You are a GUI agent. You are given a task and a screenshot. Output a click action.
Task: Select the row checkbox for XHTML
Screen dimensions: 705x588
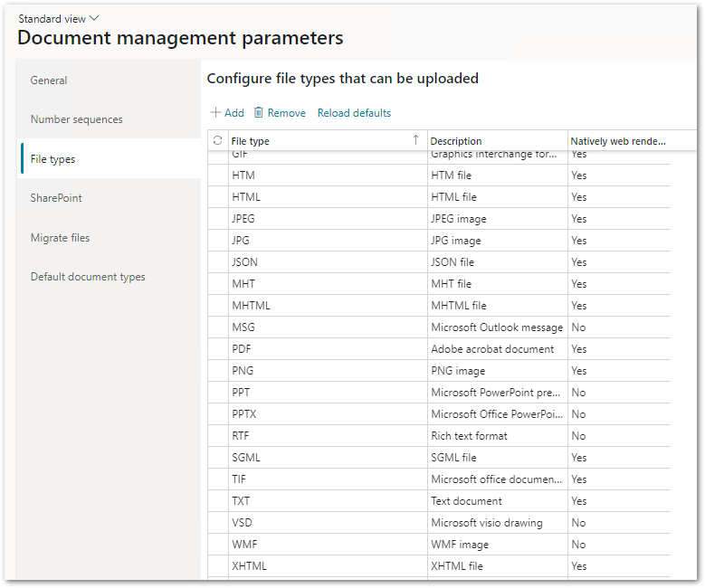coord(217,566)
